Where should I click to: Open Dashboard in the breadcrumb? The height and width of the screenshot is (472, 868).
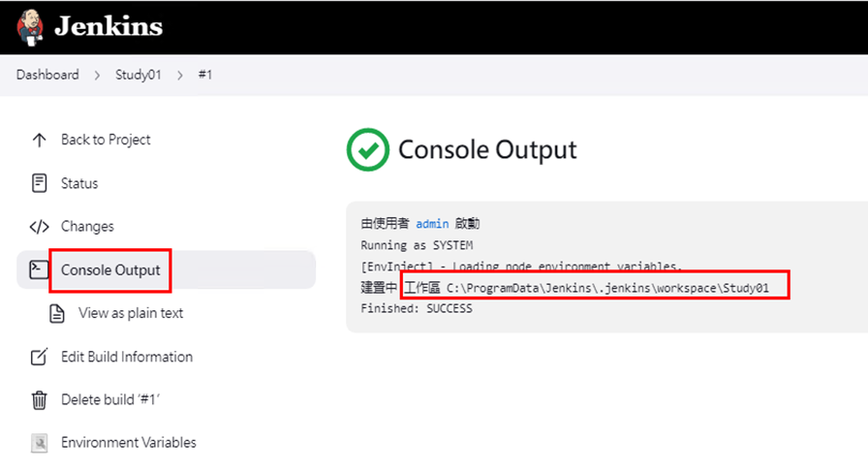47,75
